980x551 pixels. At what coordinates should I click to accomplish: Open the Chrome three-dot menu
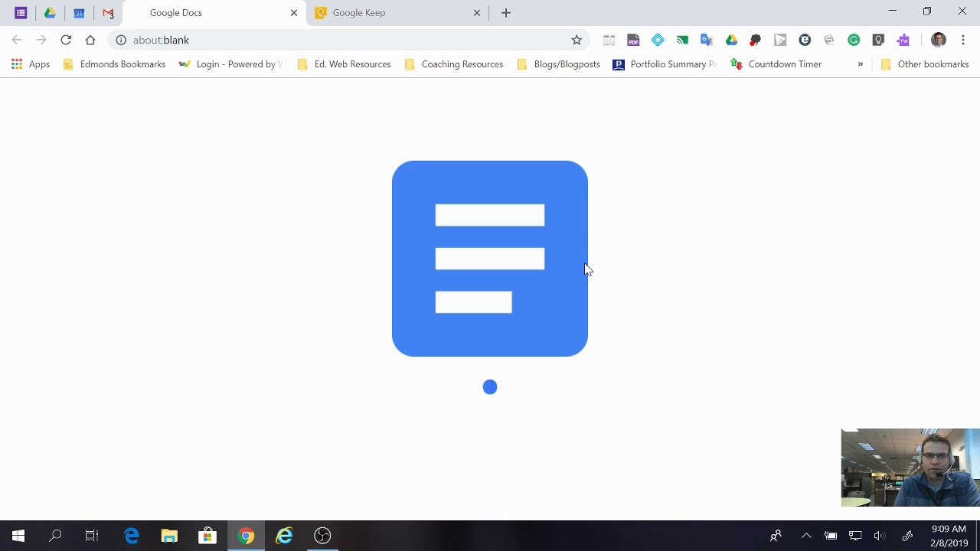tap(963, 40)
